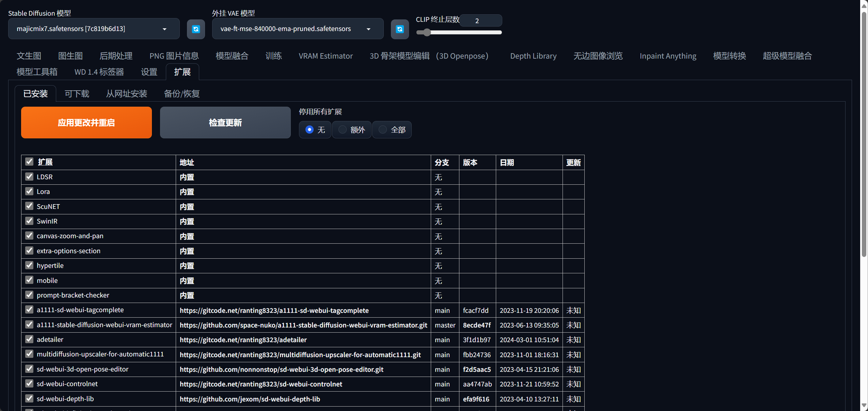Open the 从网址安装 tab
The width and height of the screenshot is (868, 411).
pyautogui.click(x=126, y=94)
